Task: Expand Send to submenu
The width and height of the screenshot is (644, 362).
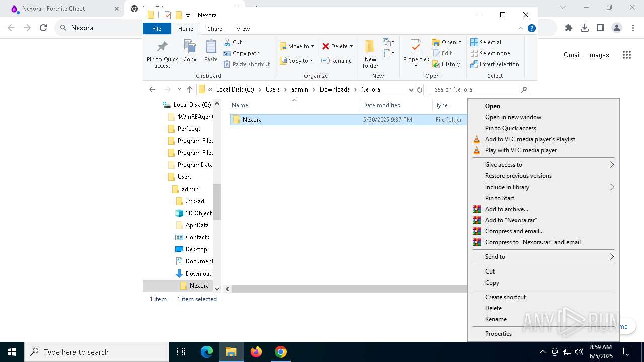Action: pyautogui.click(x=612, y=257)
